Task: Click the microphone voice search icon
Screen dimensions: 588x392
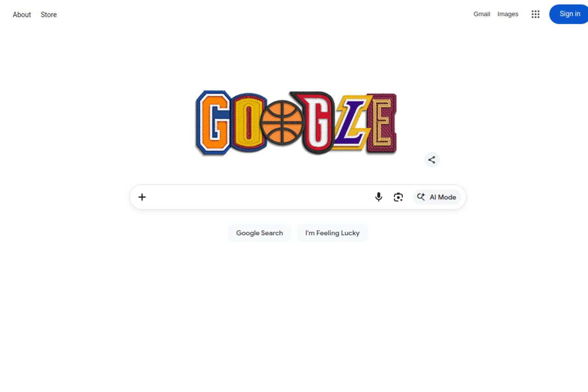Action: [x=379, y=197]
